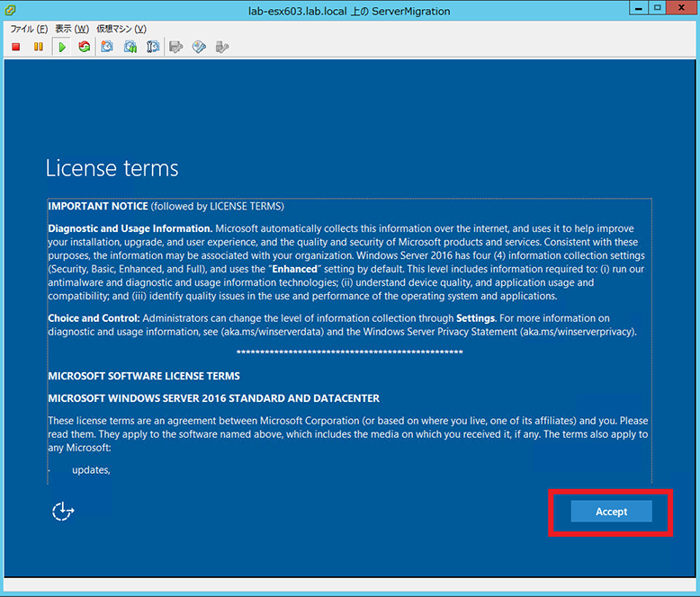Screen dimensions: 700x597
Task: Open the Snapshot Manager wrench icon
Action: (x=153, y=47)
